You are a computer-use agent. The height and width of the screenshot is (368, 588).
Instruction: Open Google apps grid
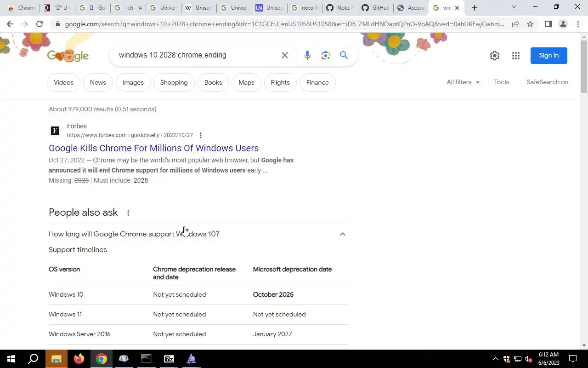click(516, 56)
